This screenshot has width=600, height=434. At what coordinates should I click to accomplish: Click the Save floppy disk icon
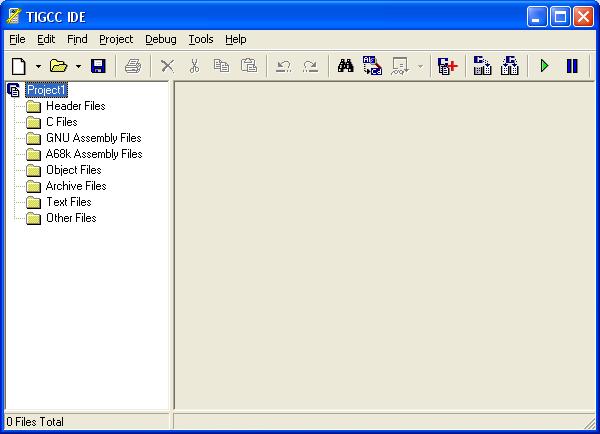98,66
